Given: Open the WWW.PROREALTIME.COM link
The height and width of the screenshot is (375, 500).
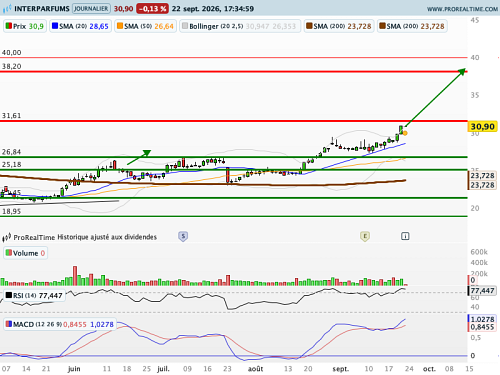Looking at the screenshot, I should click(462, 9).
